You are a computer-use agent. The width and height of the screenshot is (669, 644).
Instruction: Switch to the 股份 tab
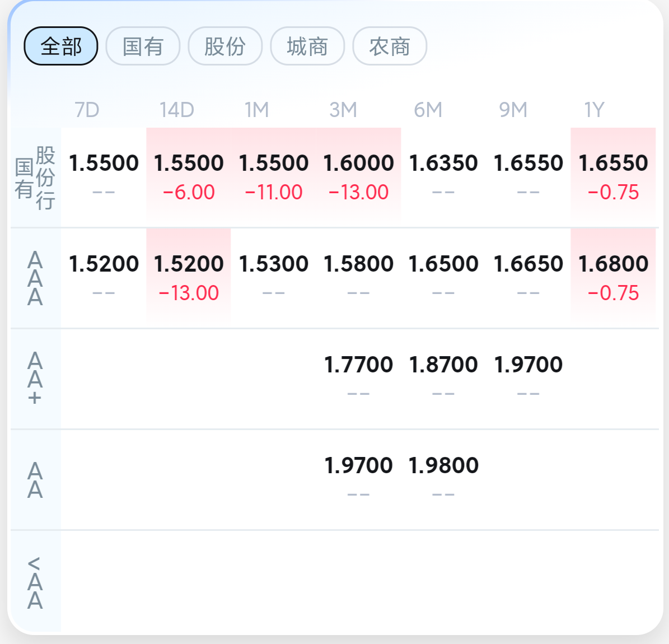click(225, 46)
